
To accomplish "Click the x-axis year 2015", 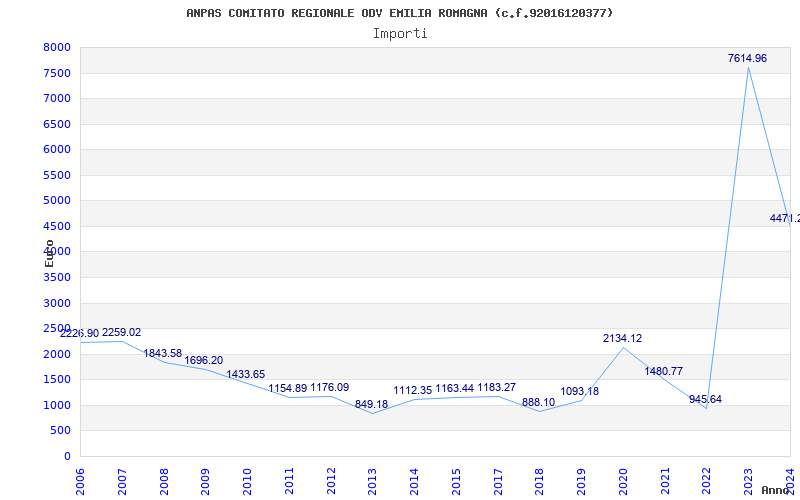I will pos(456,482).
